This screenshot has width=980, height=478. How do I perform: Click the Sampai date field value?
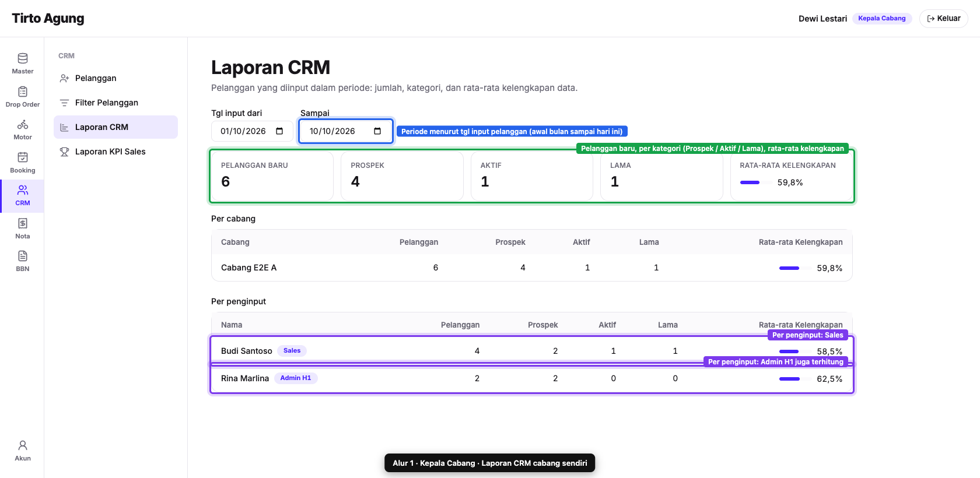[x=332, y=131]
